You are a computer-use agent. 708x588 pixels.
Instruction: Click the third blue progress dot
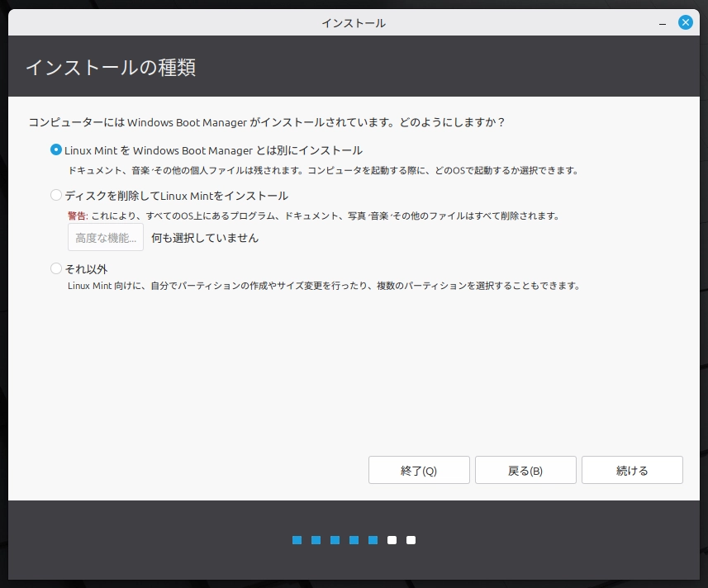pyautogui.click(x=335, y=540)
